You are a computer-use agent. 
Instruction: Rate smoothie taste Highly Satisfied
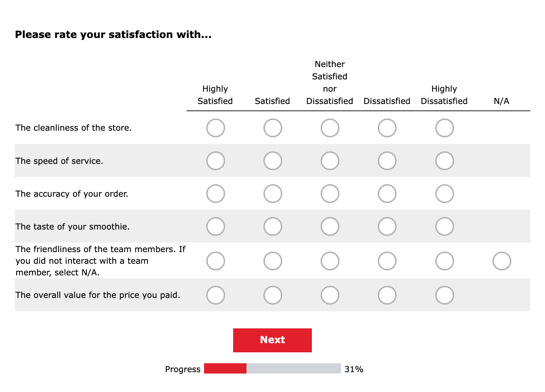[216, 226]
